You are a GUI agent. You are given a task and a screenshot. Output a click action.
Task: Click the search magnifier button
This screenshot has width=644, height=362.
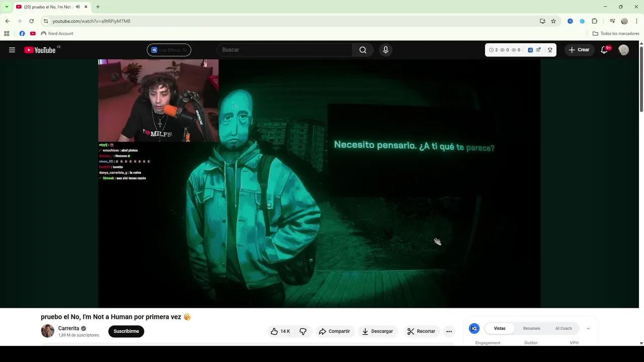coord(363,50)
